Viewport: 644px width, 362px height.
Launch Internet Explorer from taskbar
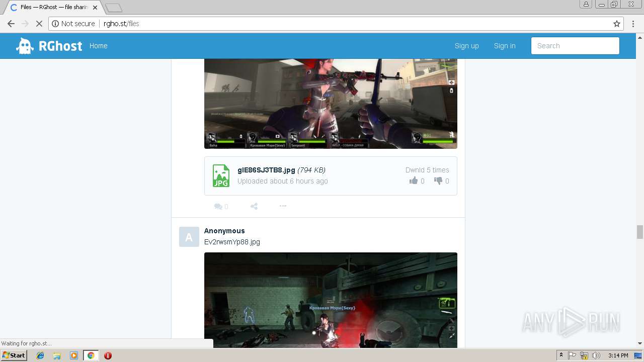pyautogui.click(x=40, y=355)
